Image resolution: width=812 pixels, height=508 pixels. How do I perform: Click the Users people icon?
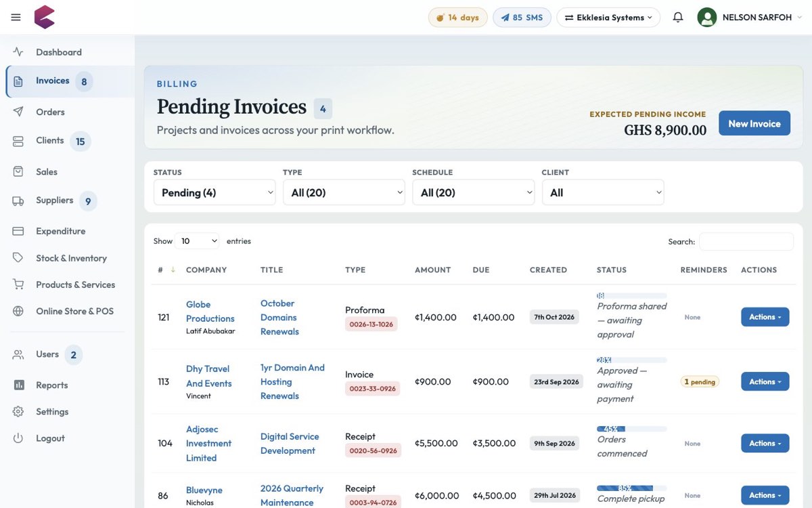[18, 354]
